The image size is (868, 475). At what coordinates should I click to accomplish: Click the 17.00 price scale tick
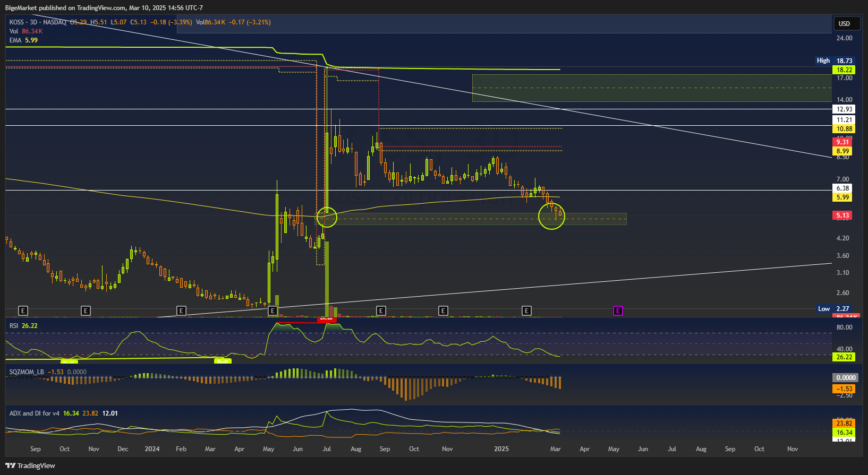(x=844, y=78)
